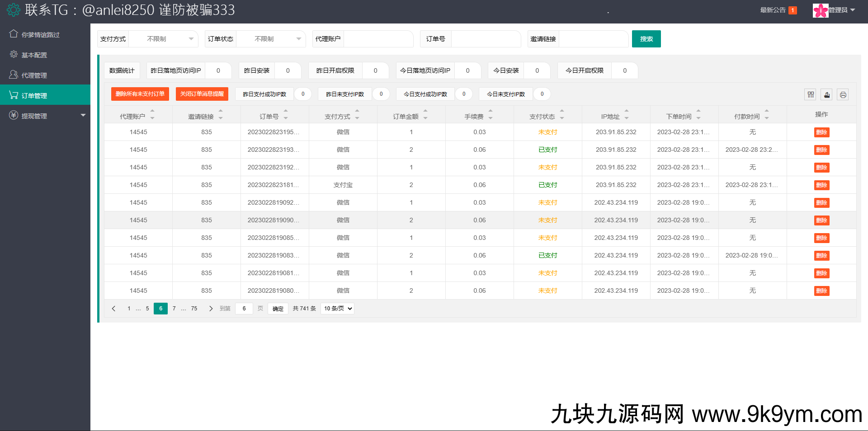Open the shopping cart 订单管理 sidebar icon

pos(12,95)
